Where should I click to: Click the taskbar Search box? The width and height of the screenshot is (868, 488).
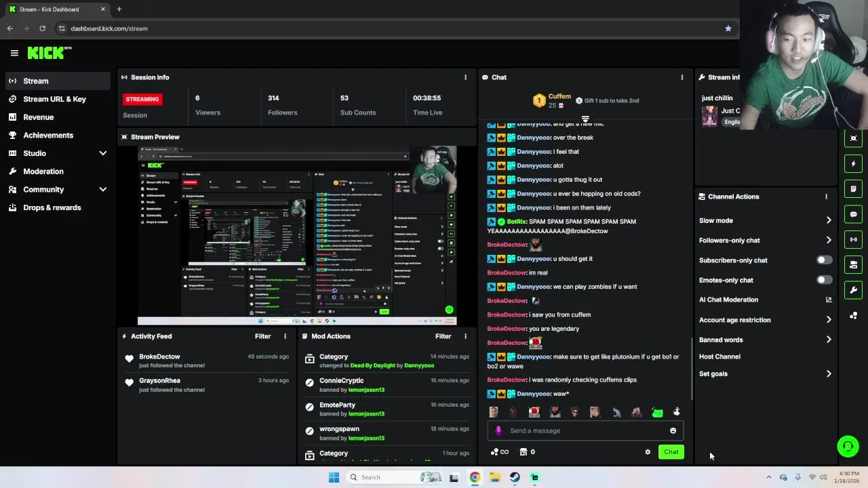click(395, 477)
